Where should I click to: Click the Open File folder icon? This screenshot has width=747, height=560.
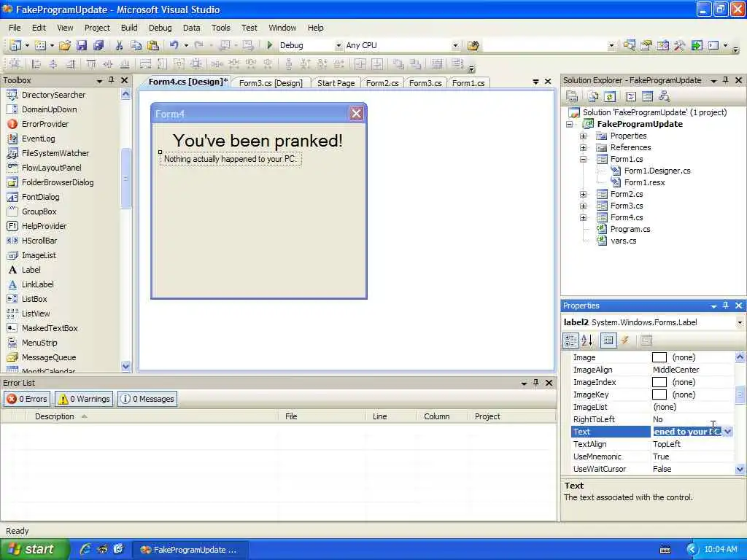[65, 45]
